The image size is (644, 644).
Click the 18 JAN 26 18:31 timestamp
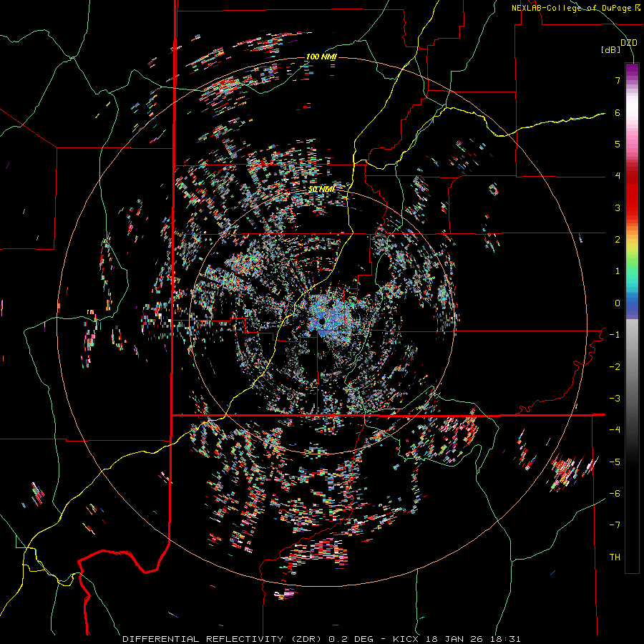tap(472, 639)
